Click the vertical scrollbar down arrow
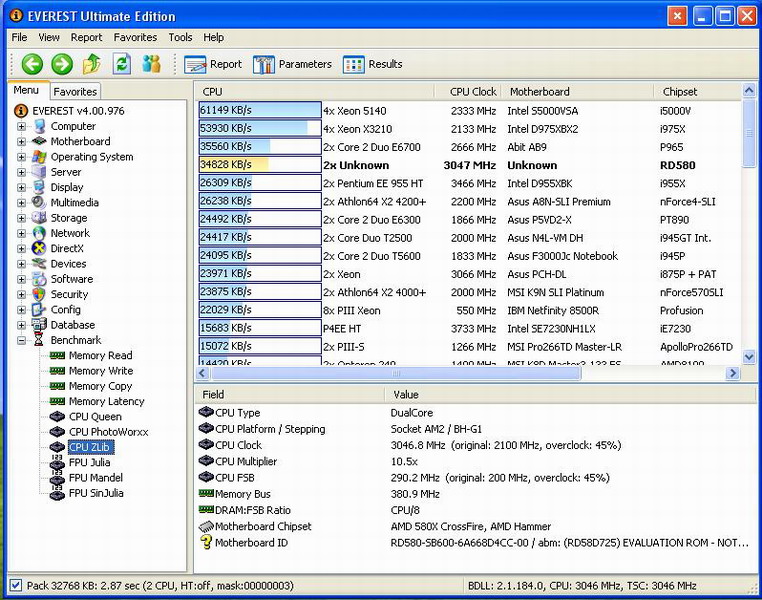 click(x=749, y=357)
